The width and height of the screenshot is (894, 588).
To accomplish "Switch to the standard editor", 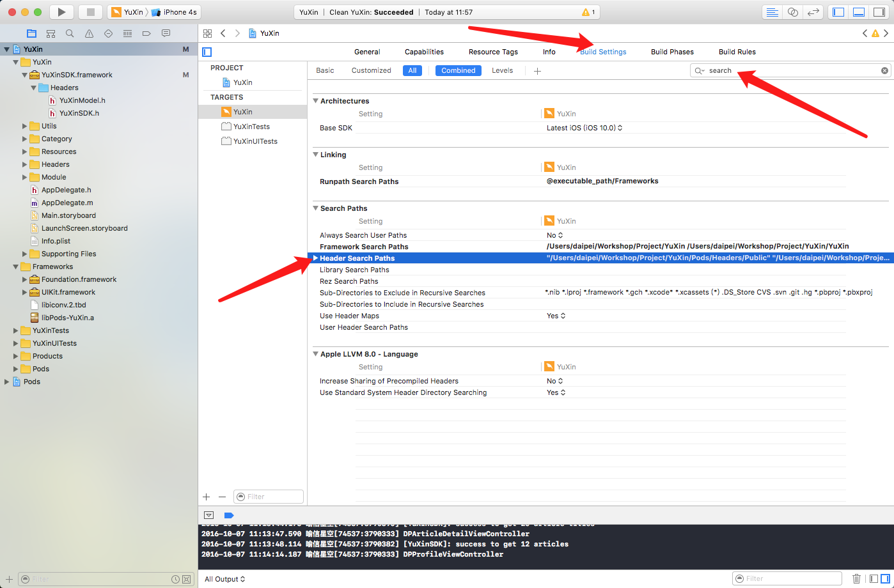I will [x=772, y=12].
